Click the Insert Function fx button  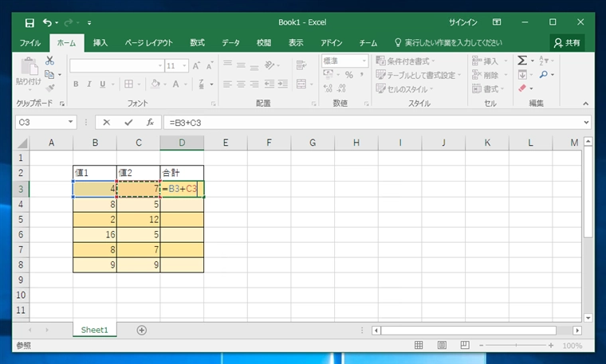pyautogui.click(x=150, y=123)
